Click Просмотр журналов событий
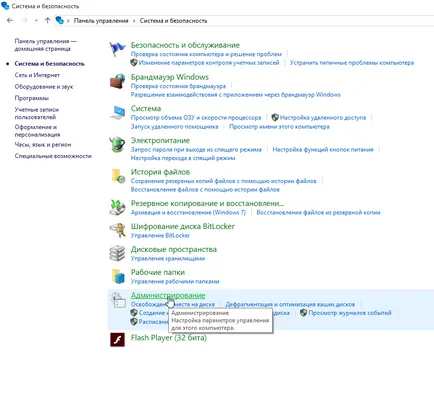 click(350, 313)
